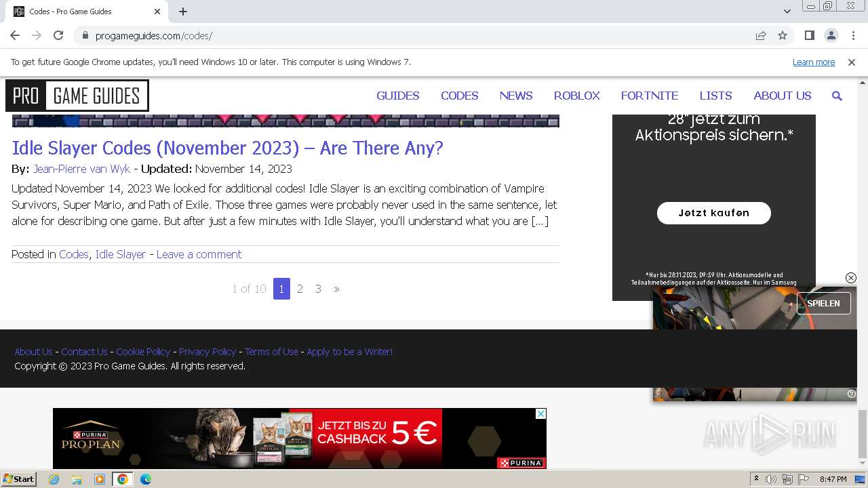The height and width of the screenshot is (488, 868).
Task: Open network status tray icon
Action: (x=787, y=479)
